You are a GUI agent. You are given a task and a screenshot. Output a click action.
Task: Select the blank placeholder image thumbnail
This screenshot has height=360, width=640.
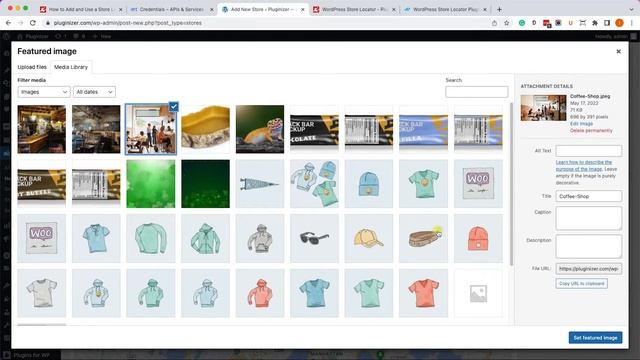tap(478, 293)
